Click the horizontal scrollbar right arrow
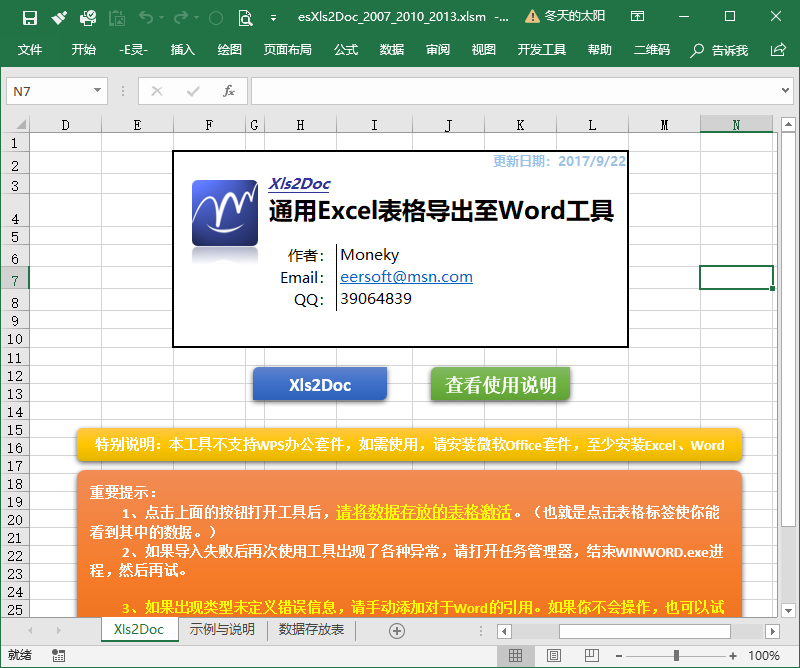This screenshot has height=668, width=800. click(773, 631)
